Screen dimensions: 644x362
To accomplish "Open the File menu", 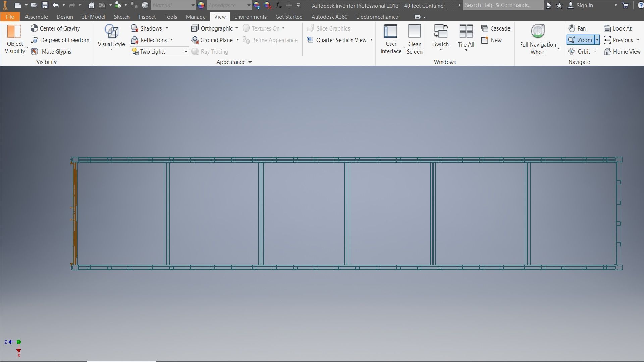I will pos(10,17).
